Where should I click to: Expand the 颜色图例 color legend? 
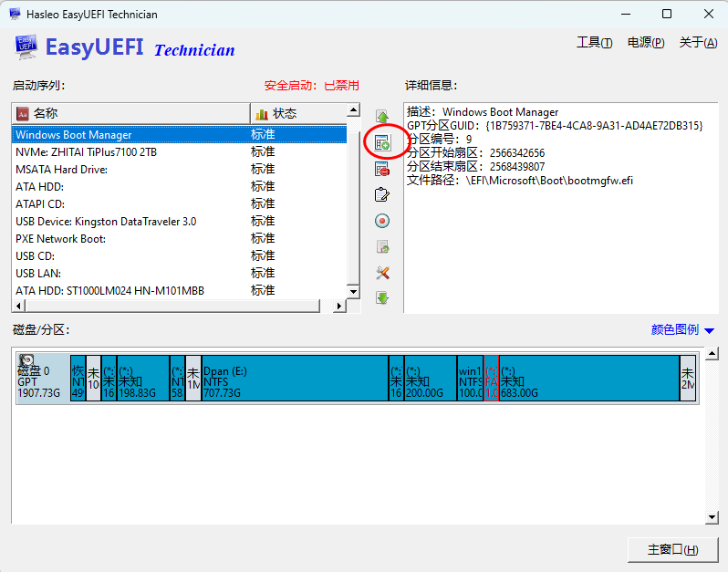click(x=682, y=329)
